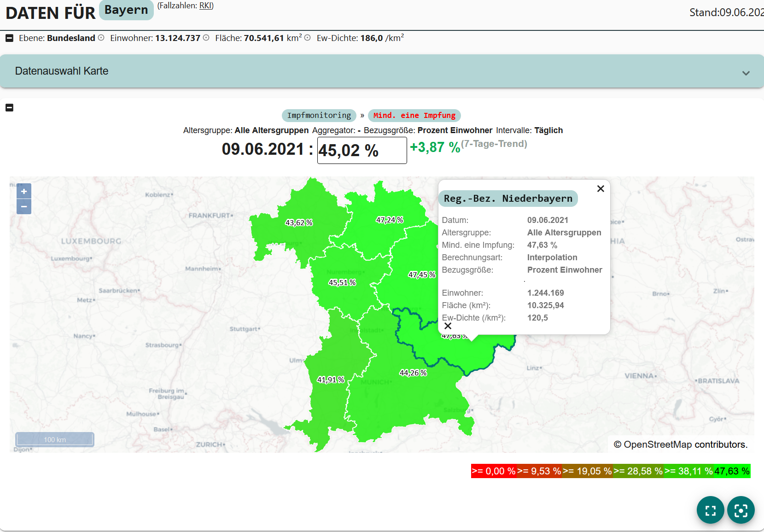Click the >= 9,53 % legend swatch
This screenshot has height=532, width=764.
(539, 471)
